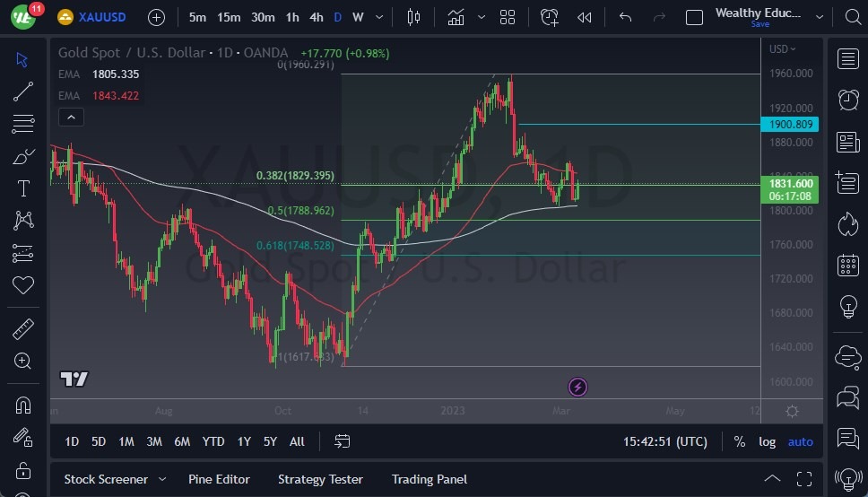Viewport: 868px width, 497px height.
Task: Toggle log scale on price axis
Action: point(767,441)
